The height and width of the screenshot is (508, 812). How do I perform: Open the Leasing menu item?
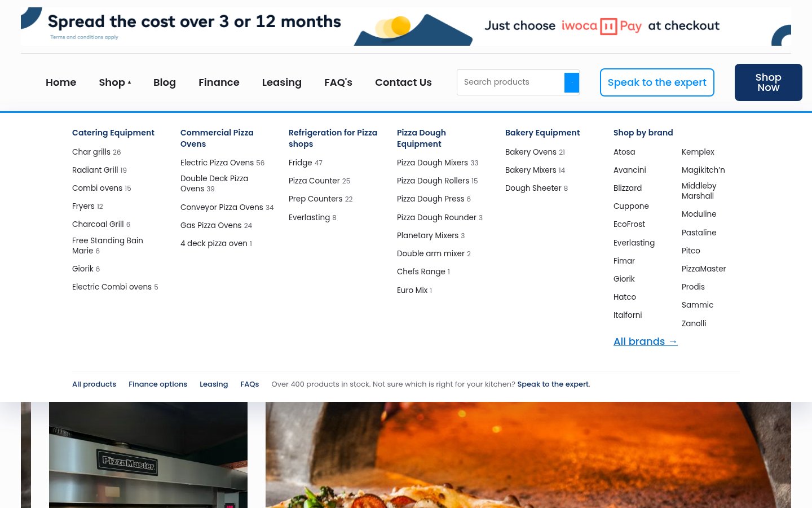pos(282,82)
